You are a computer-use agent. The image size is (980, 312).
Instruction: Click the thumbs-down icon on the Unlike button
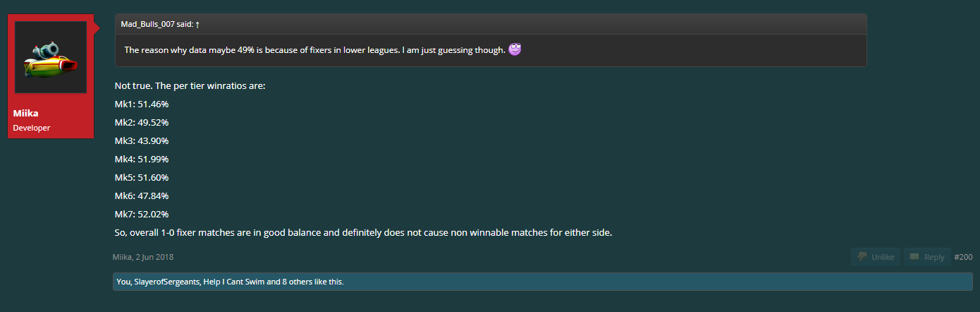click(862, 257)
